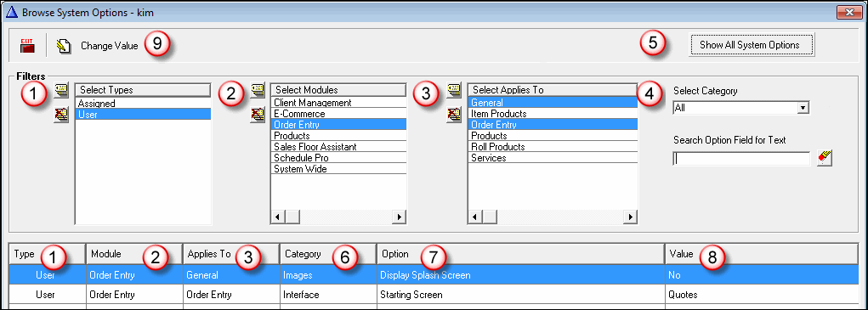The width and height of the screenshot is (868, 310).
Task: Sort by Module column header
Action: (134, 254)
